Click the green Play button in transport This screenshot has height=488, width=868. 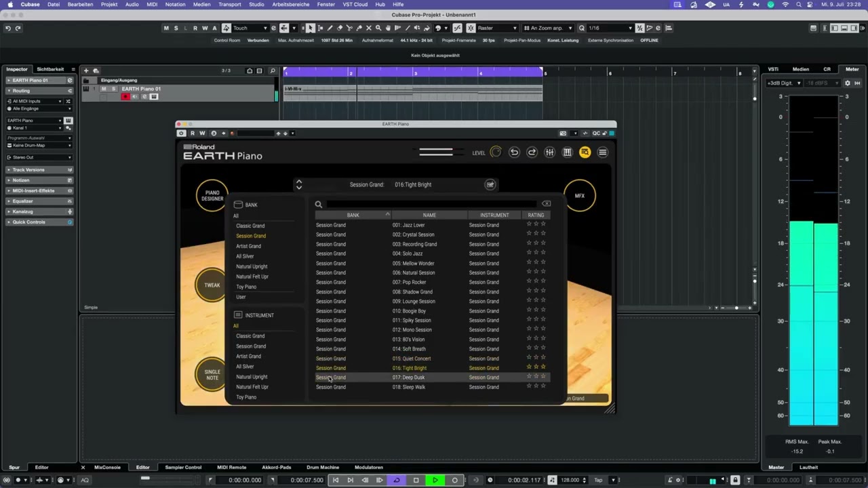(435, 480)
